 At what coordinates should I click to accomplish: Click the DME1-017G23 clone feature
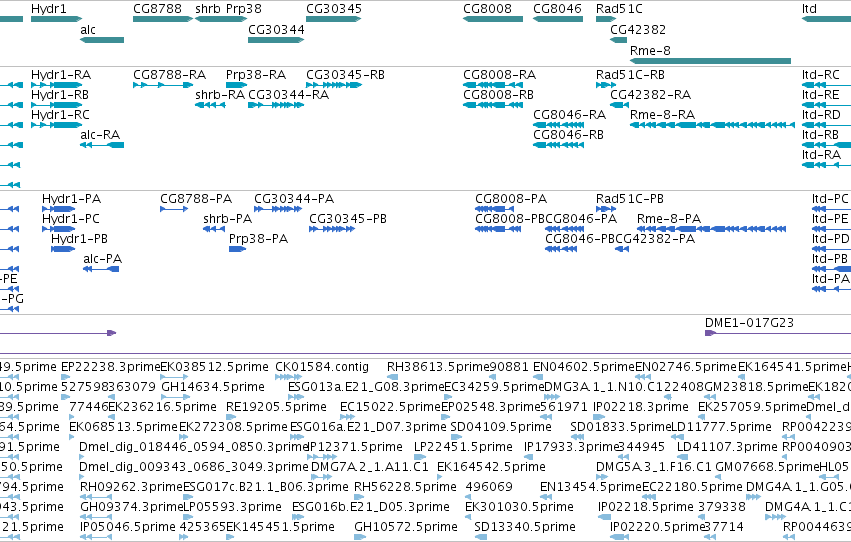tap(777, 333)
